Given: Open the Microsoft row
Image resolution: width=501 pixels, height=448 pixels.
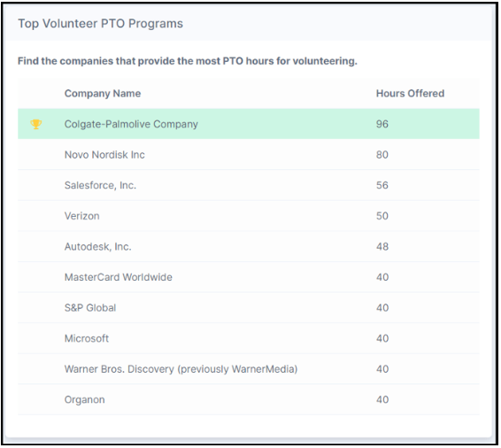Looking at the screenshot, I should tap(249, 338).
